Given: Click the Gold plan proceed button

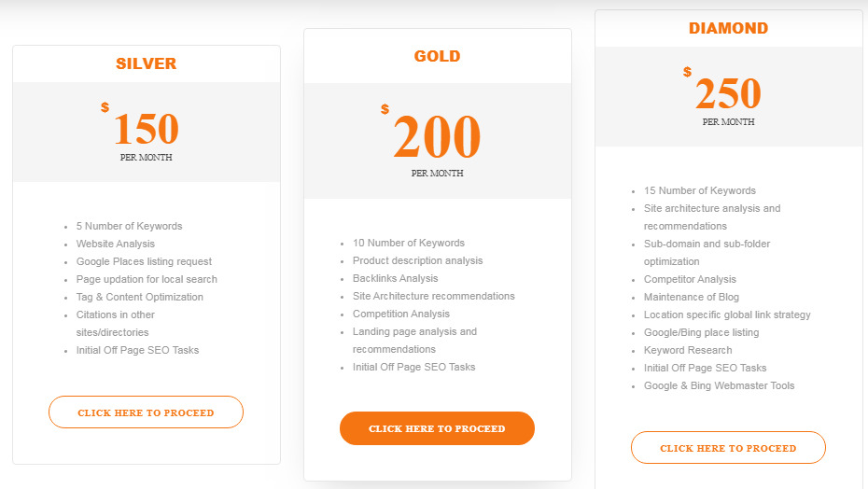Looking at the screenshot, I should [x=438, y=428].
